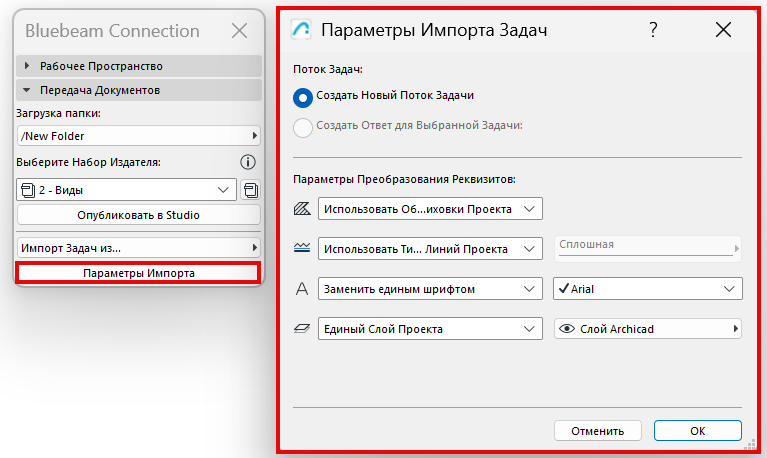The width and height of the screenshot is (767, 458).
Task: Click the layer icon beside Единый Слой Проекта
Action: [x=302, y=329]
